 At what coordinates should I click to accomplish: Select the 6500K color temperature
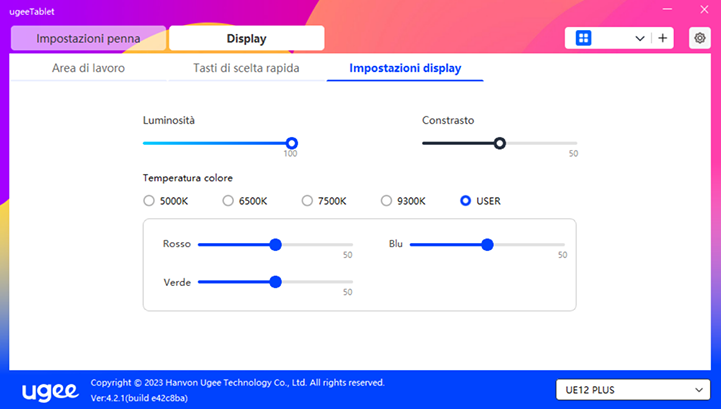coord(229,201)
